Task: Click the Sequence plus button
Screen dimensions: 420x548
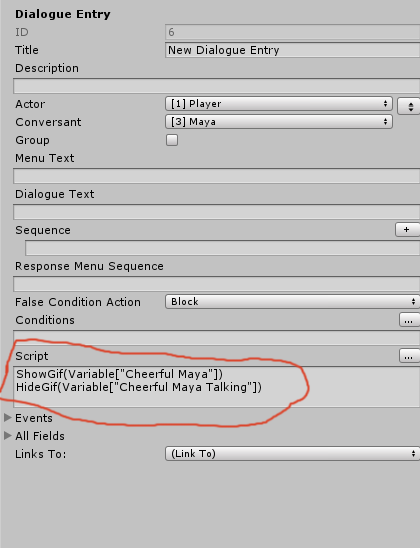Action: coord(407,230)
